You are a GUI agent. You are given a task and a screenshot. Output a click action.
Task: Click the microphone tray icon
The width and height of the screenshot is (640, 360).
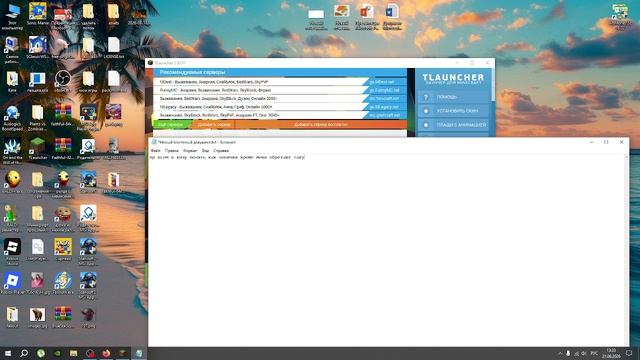tap(568, 353)
